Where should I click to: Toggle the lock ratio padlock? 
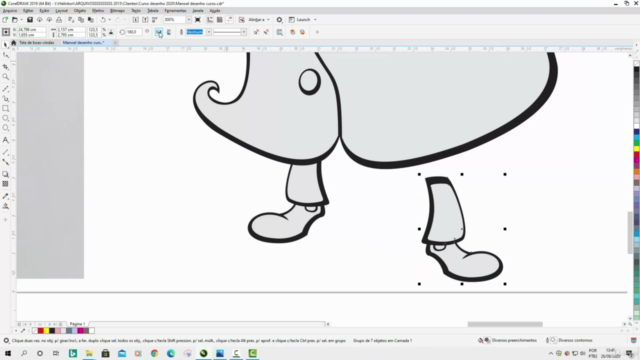tap(111, 32)
